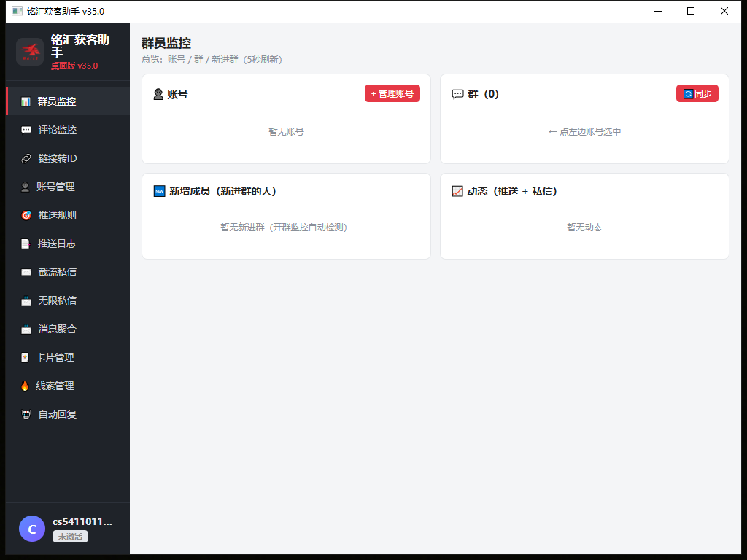
Task: Select the 推送规则 menu item
Action: click(68, 215)
